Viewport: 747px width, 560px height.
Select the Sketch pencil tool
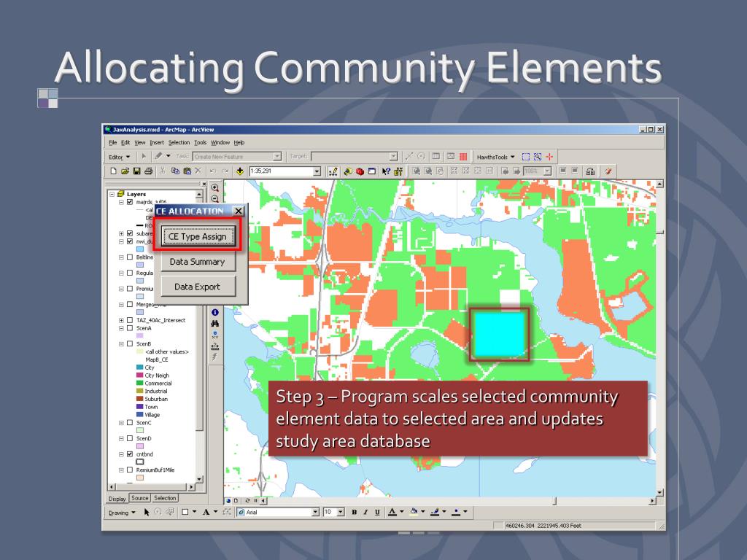click(x=158, y=156)
